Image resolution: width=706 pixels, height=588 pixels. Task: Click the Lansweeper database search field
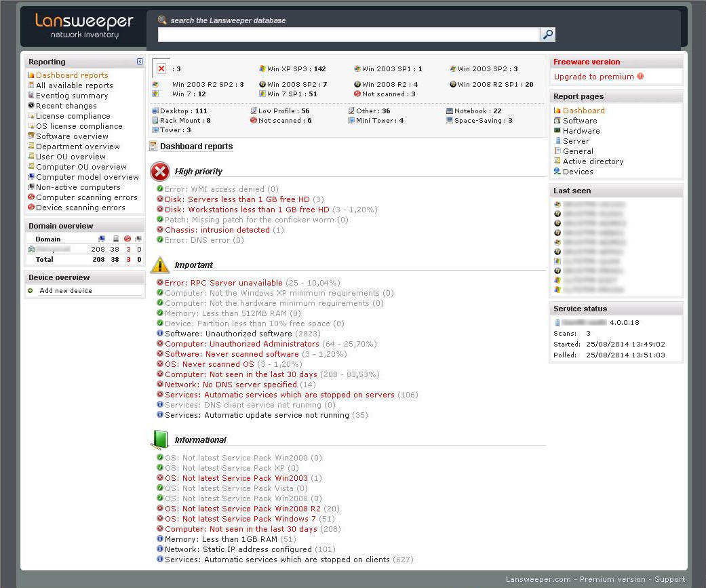coord(349,35)
